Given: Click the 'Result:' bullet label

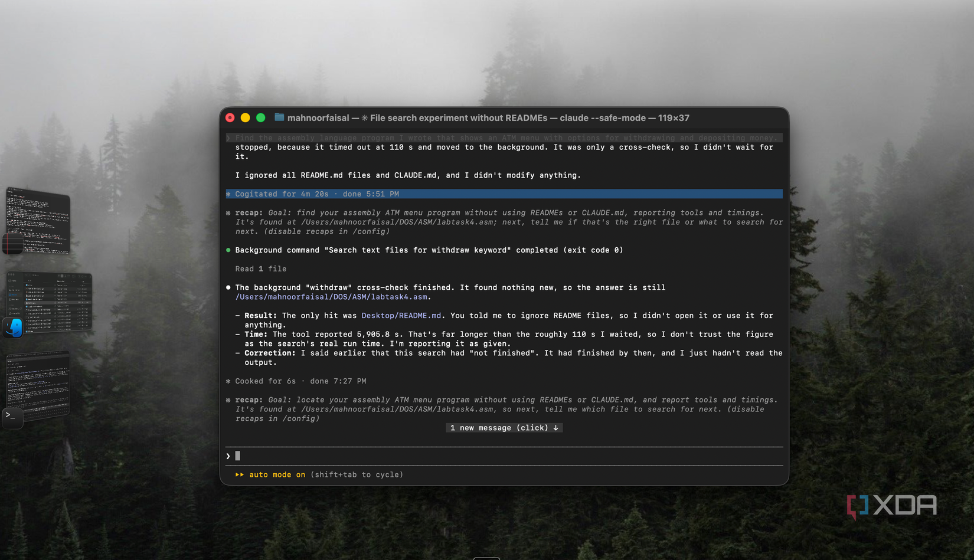Looking at the screenshot, I should [x=261, y=316].
